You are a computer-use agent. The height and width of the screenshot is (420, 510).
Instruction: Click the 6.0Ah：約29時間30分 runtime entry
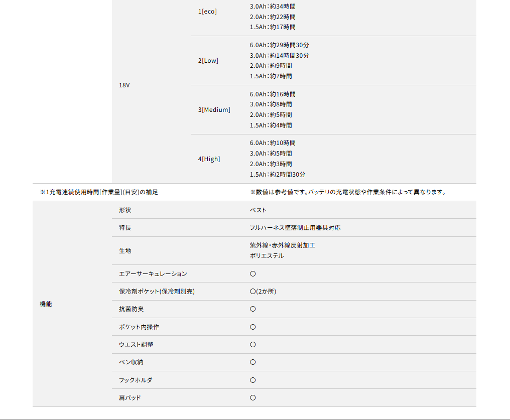(x=279, y=45)
